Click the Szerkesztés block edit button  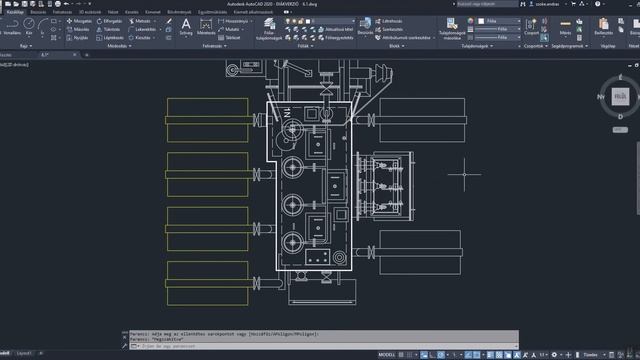(x=389, y=29)
